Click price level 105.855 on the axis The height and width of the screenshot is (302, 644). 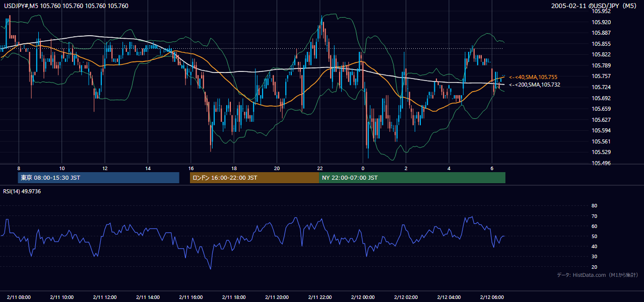click(x=602, y=44)
